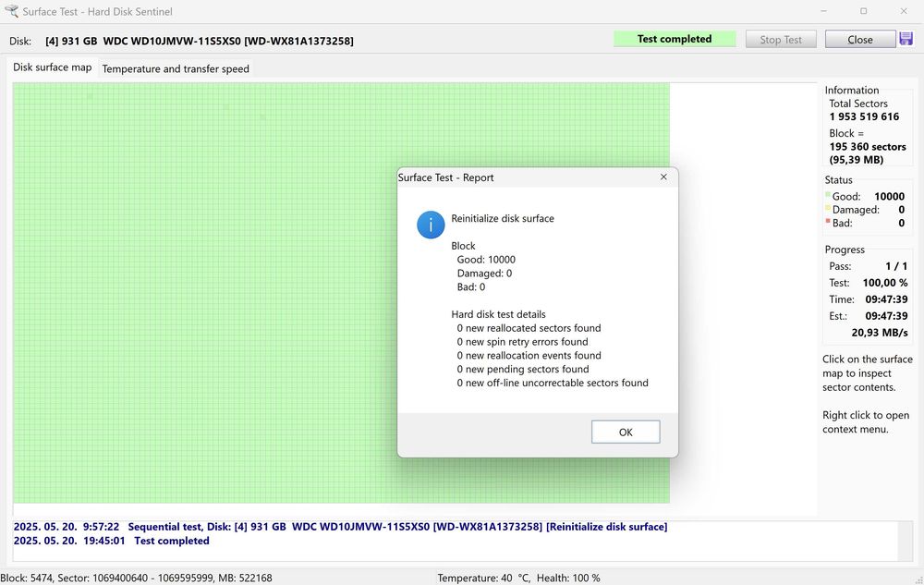Maximize the Surface Test window
924x585 pixels.
pyautogui.click(x=863, y=11)
